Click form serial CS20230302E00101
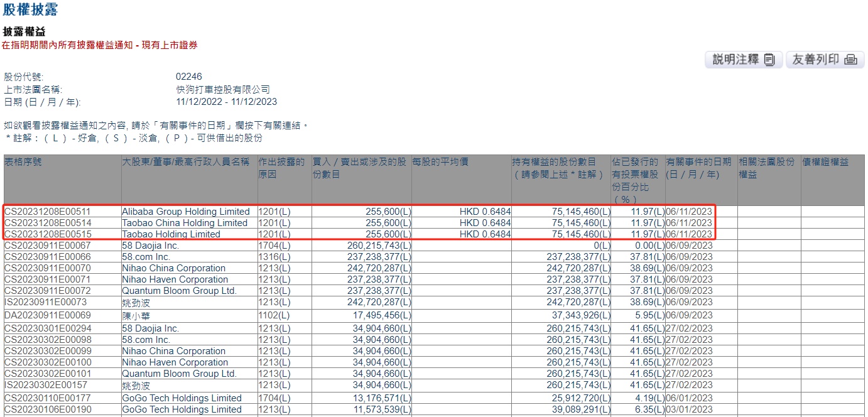The height and width of the screenshot is (417, 868). [48, 374]
